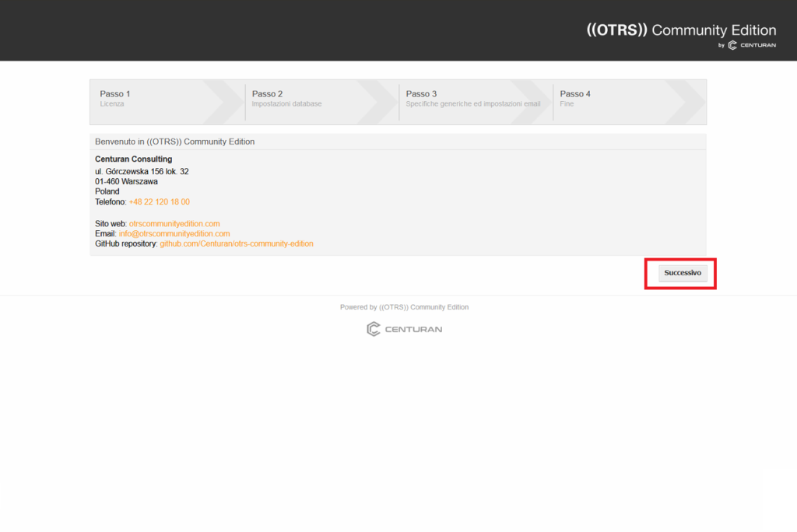797x532 pixels.
Task: Click the info@otrscommunityedition.com email link
Action: [174, 234]
